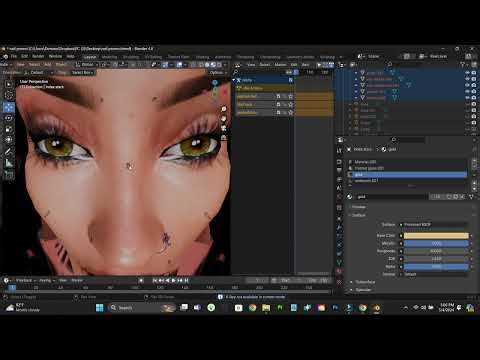Open the Texture properties tab
Screen dimensions: 480x360
[339, 282]
